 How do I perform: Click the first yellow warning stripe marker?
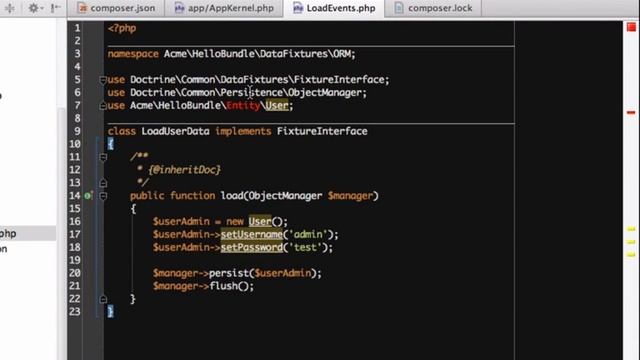coord(631,229)
